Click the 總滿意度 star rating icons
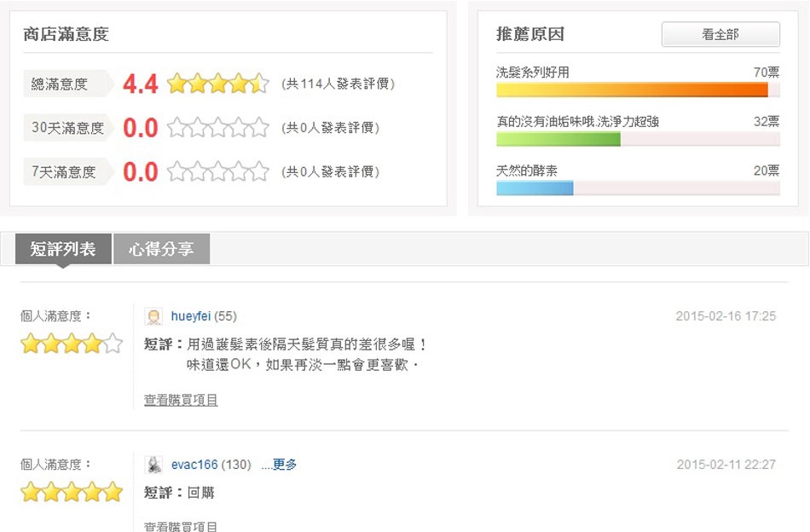The width and height of the screenshot is (810, 532). [x=218, y=84]
